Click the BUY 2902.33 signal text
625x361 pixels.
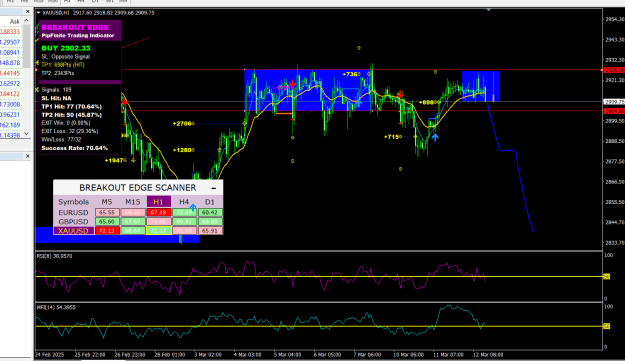click(x=66, y=48)
